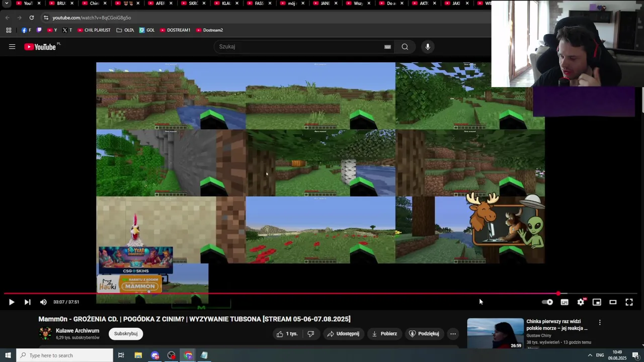
Task: Open the apps grid bookmark icon
Action: [x=9, y=30]
